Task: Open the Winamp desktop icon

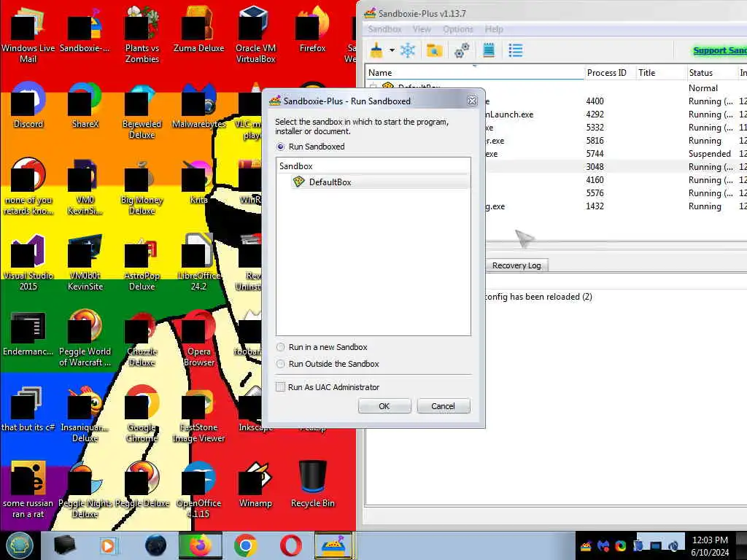Action: [x=256, y=486]
